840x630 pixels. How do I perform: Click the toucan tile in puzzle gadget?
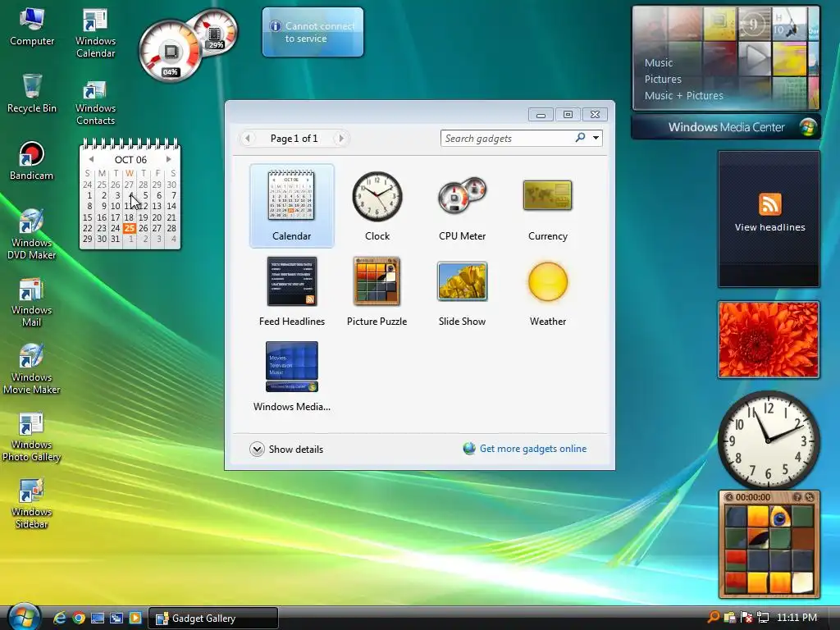pyautogui.click(x=779, y=517)
